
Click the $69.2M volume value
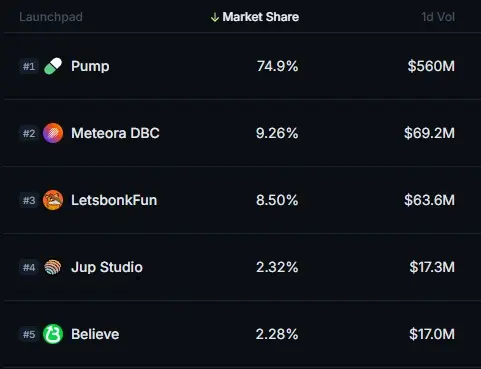point(429,133)
